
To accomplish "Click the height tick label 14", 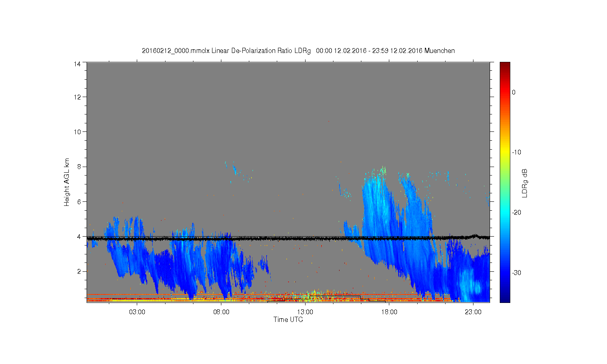I will [77, 64].
